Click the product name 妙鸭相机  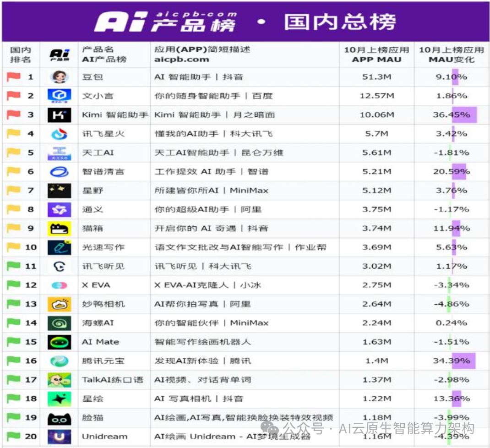coord(103,304)
